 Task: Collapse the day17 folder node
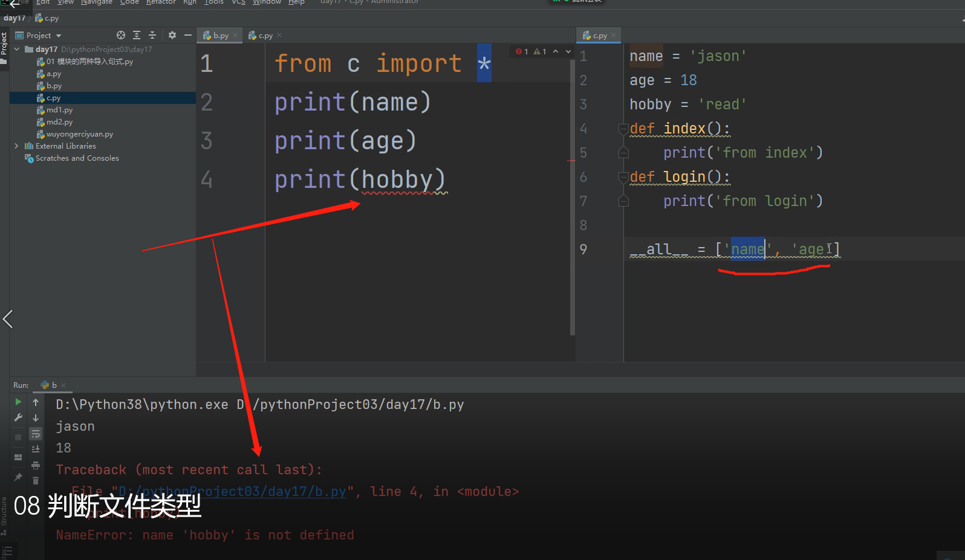point(17,50)
